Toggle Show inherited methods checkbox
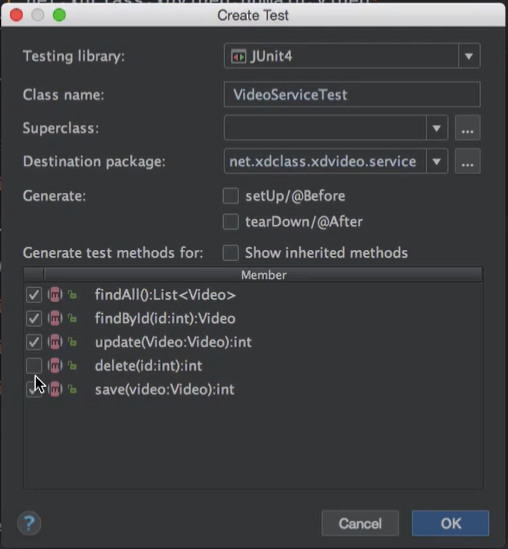This screenshot has height=549, width=508. (231, 253)
